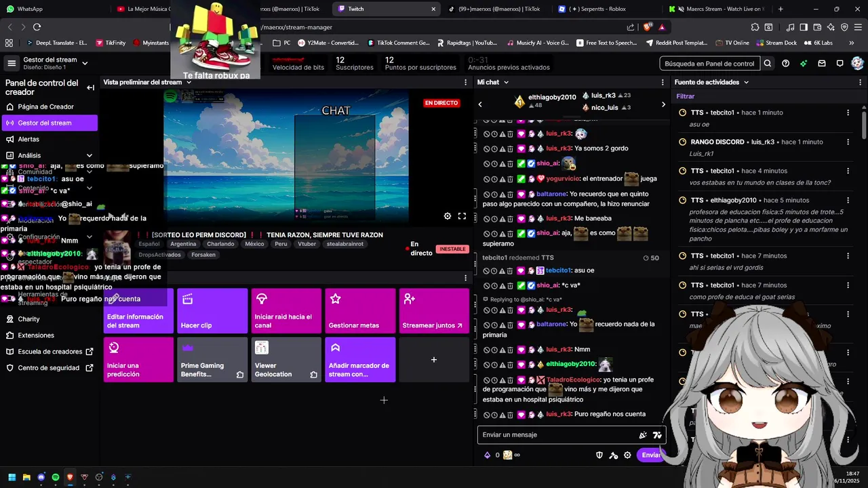Send the chat message with Enviar button
Screen dimensions: 868x488
pos(651,455)
